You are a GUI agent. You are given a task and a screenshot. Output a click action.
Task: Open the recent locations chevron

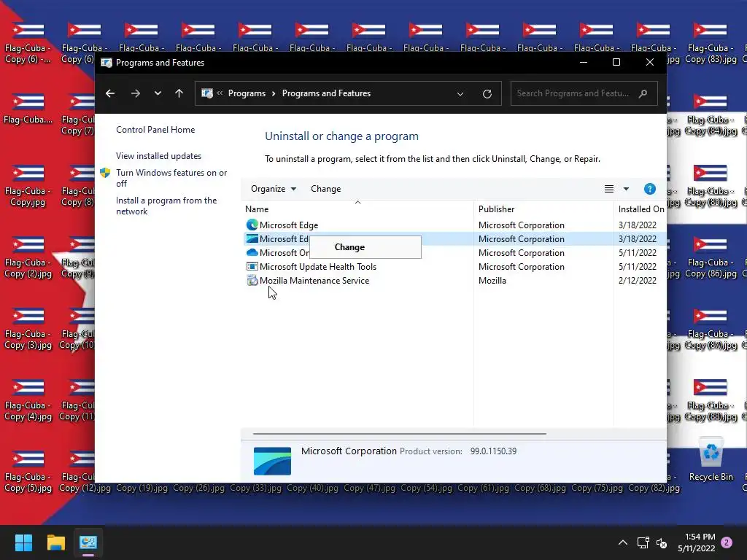(158, 93)
